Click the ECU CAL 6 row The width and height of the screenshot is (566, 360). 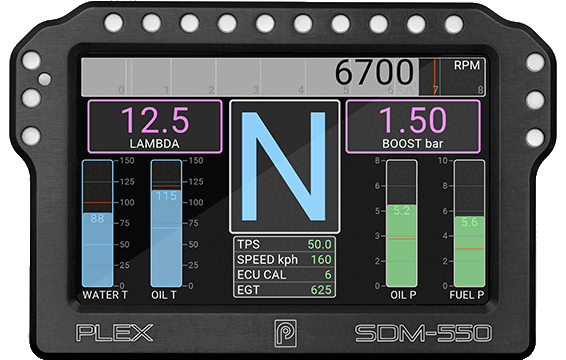click(x=284, y=275)
